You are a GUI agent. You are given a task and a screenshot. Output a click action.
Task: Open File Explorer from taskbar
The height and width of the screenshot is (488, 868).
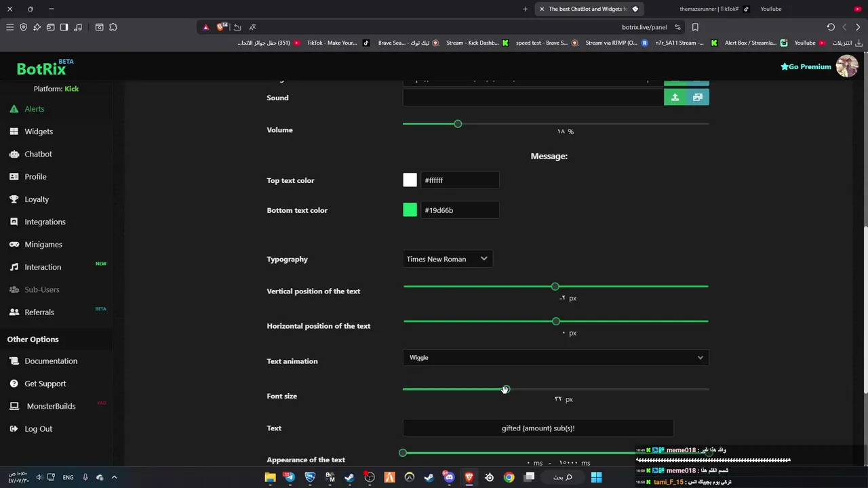coord(270,477)
